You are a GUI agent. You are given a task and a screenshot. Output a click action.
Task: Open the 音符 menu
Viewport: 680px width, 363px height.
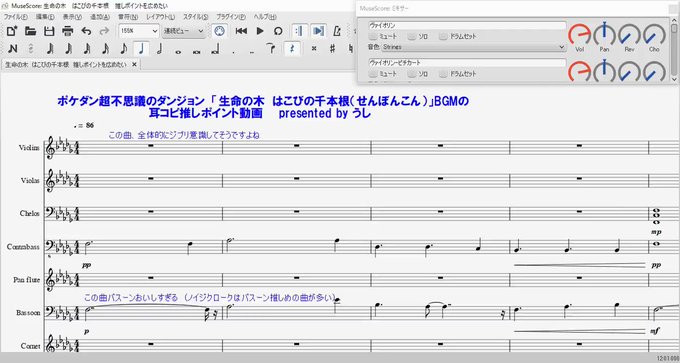(x=128, y=17)
